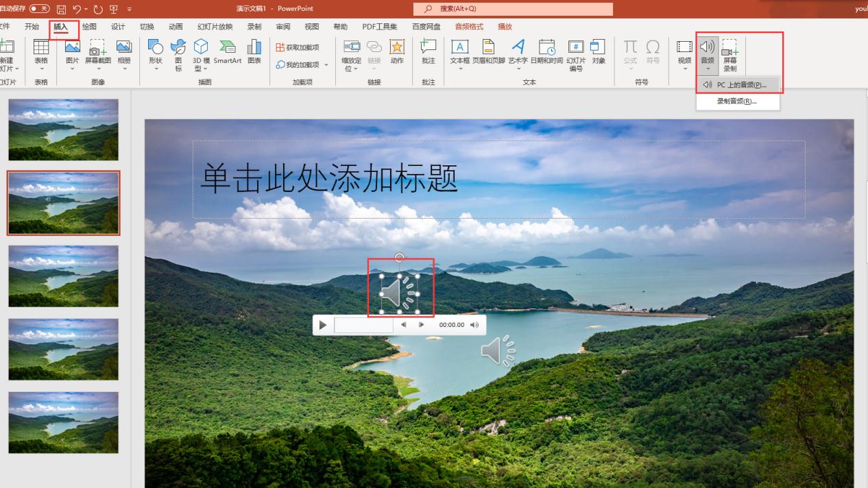Open 我的加载项 add-ins dropdown arrow
Image resolution: width=868 pixels, height=488 pixels.
click(326, 65)
